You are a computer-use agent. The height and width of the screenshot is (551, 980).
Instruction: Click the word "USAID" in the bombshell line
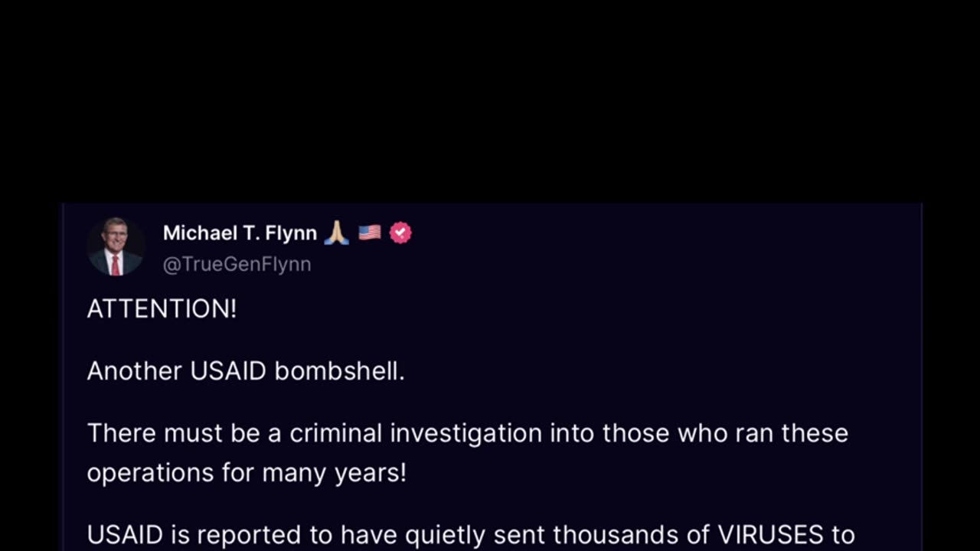pos(227,371)
